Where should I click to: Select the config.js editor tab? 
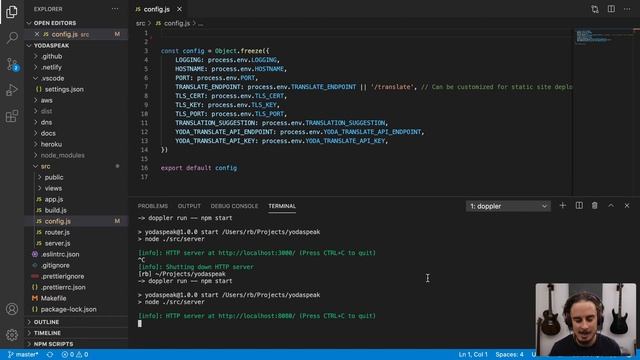pyautogui.click(x=157, y=9)
